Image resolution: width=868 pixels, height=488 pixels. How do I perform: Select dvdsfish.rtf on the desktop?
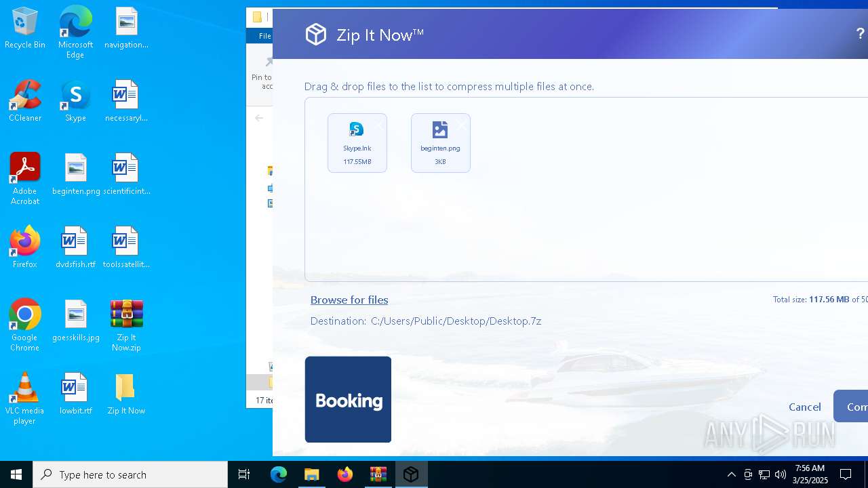coord(75,247)
